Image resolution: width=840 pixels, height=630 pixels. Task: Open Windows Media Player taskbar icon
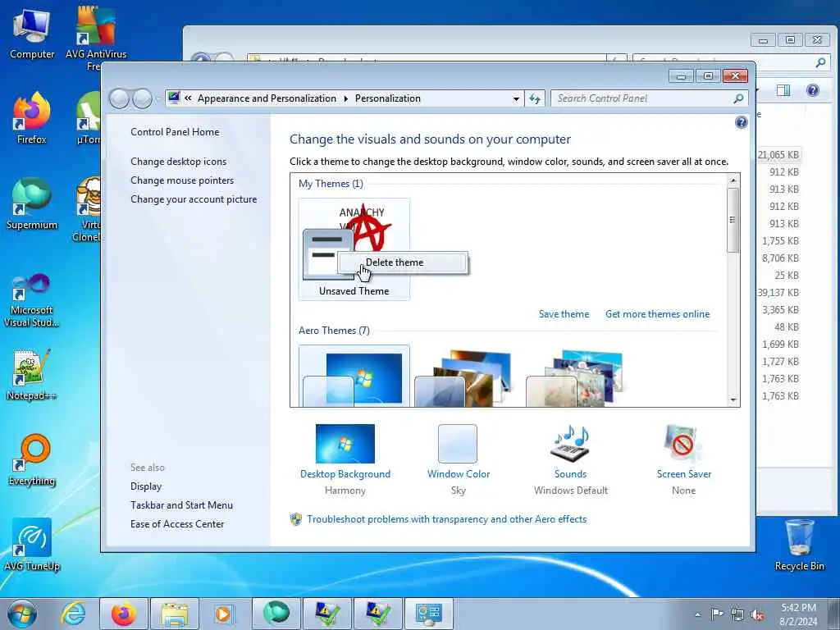click(223, 614)
